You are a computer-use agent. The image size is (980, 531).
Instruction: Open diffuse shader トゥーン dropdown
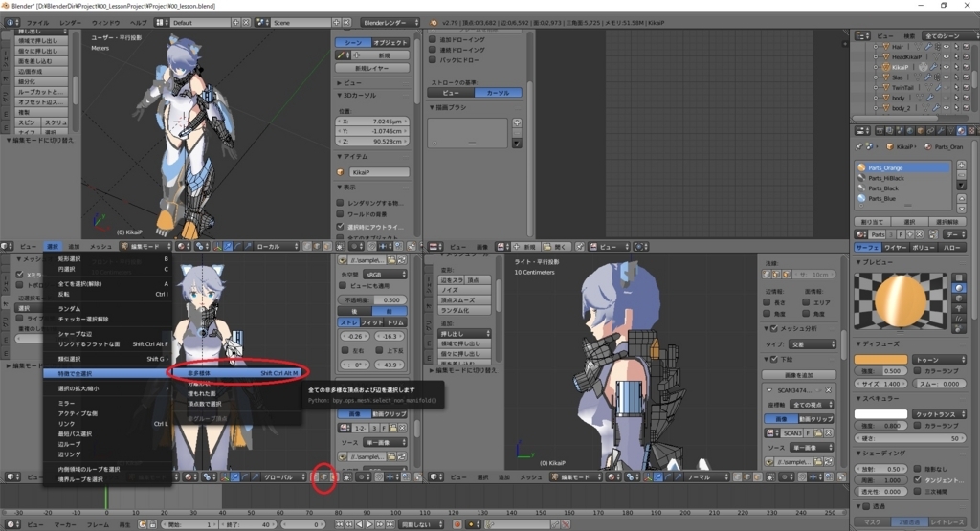pyautogui.click(x=939, y=359)
